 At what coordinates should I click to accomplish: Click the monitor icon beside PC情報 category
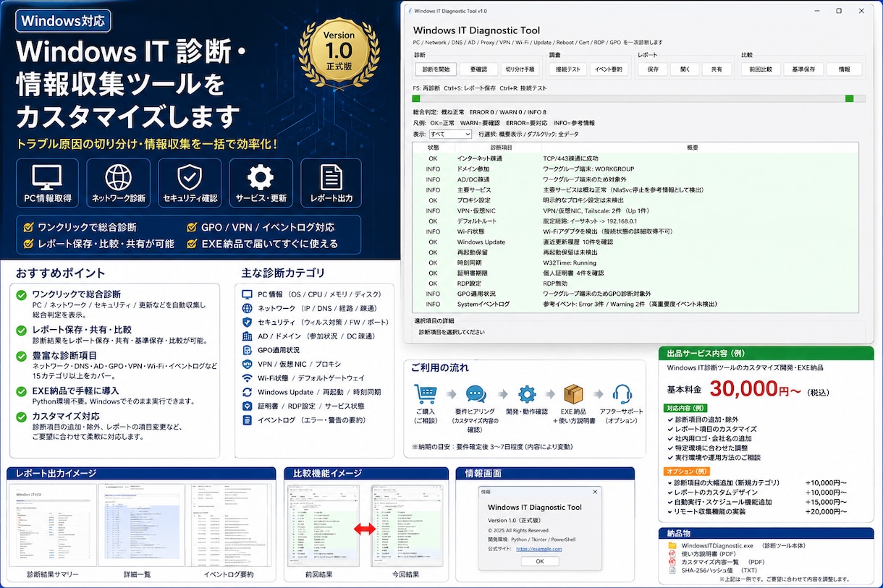click(x=248, y=295)
